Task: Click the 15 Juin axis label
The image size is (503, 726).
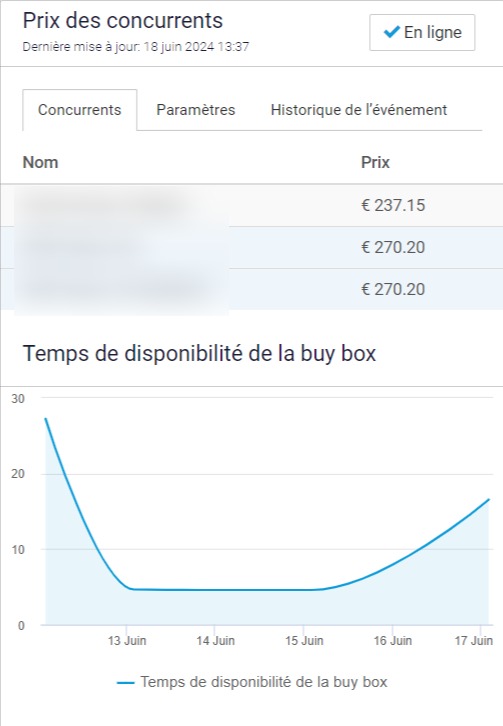Action: point(304,641)
